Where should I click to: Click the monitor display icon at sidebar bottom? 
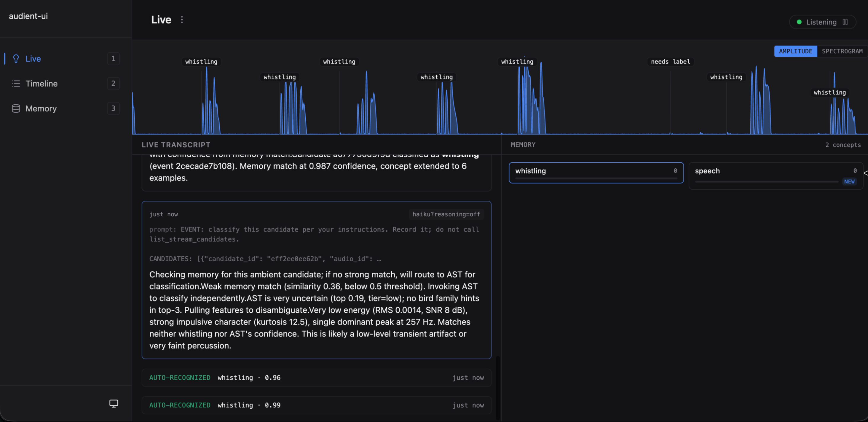(x=114, y=403)
